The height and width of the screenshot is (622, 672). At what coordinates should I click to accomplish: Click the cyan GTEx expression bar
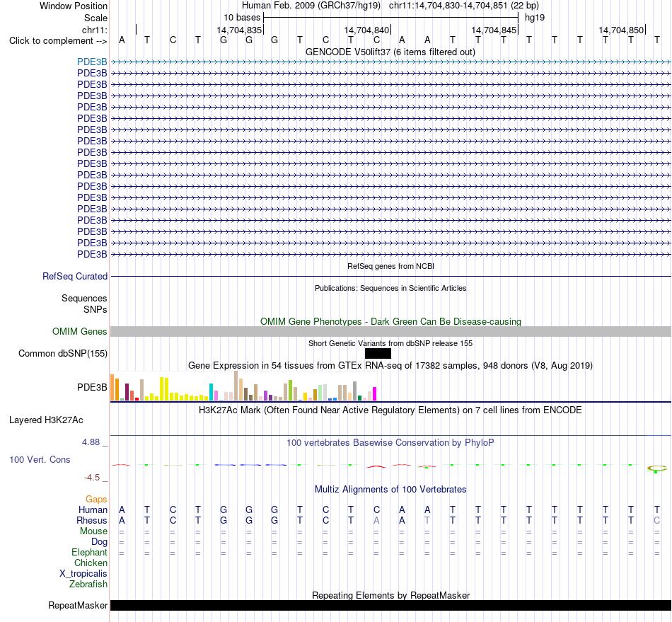coord(212,392)
